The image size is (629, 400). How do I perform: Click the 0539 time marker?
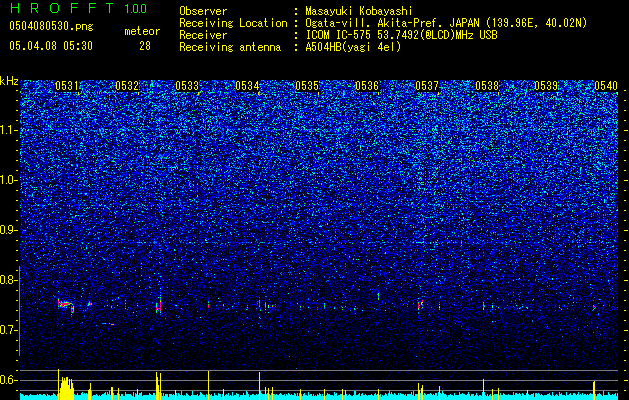(x=546, y=86)
